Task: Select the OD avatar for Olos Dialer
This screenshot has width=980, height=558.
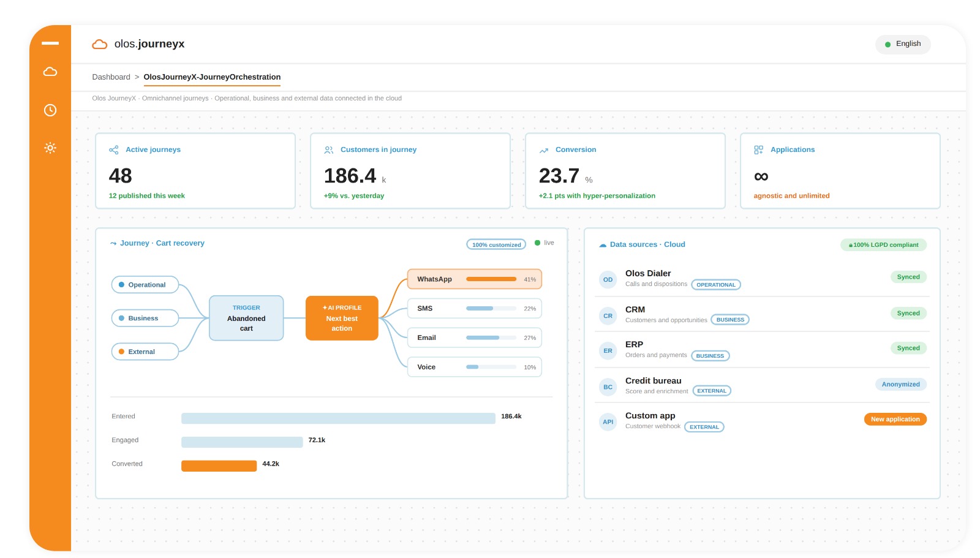Action: coord(608,280)
